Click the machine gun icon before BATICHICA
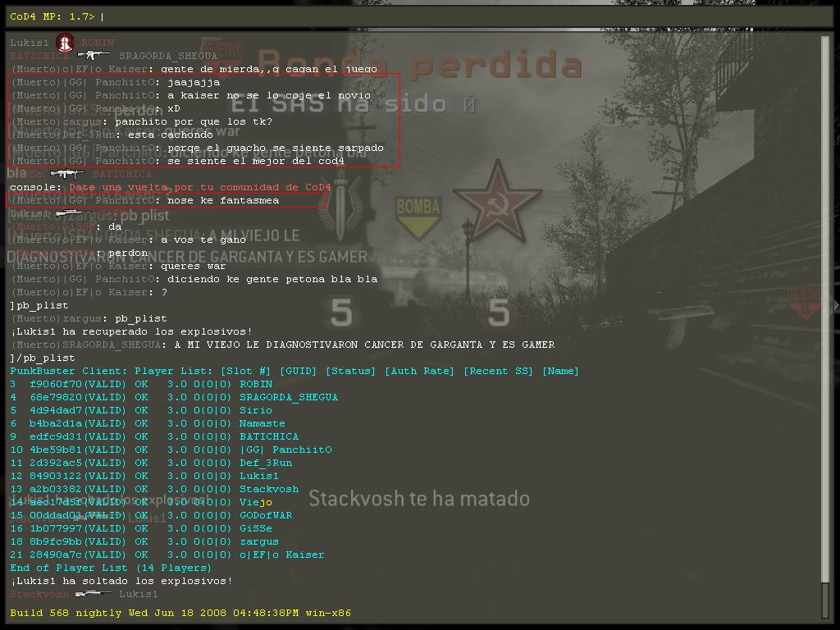 click(67, 173)
